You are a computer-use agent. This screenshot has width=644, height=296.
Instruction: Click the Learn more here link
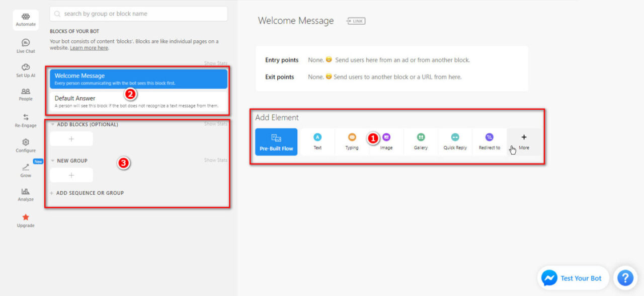tap(89, 48)
